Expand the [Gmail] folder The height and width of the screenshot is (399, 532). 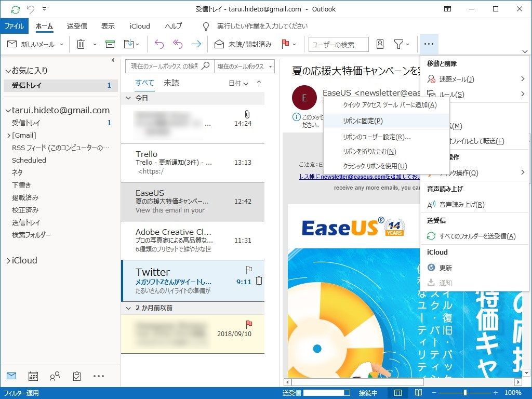pos(8,136)
